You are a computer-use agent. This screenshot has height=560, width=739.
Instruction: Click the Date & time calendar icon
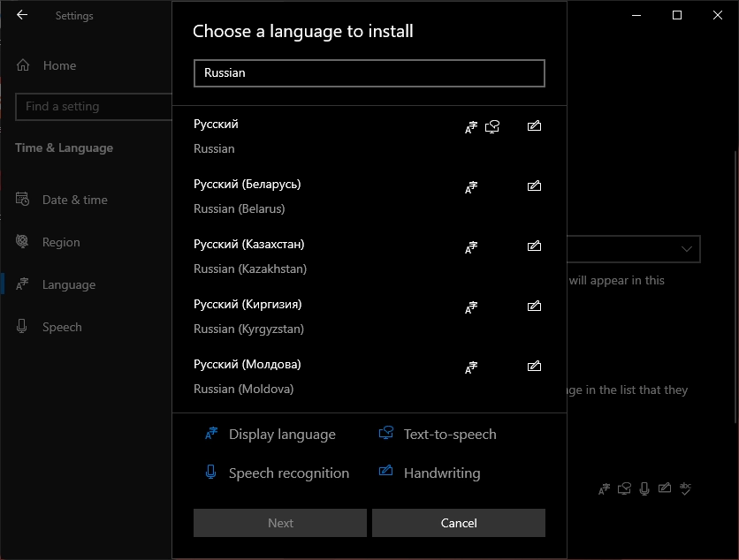23,200
